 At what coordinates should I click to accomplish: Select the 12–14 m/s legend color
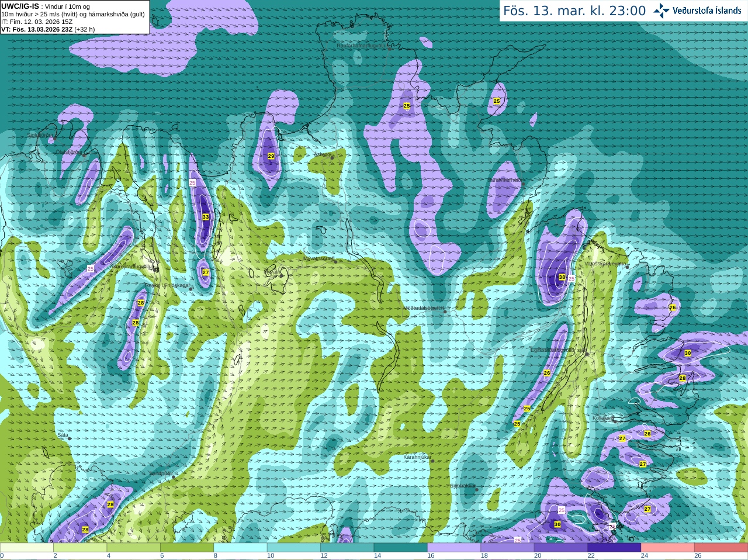point(347,548)
